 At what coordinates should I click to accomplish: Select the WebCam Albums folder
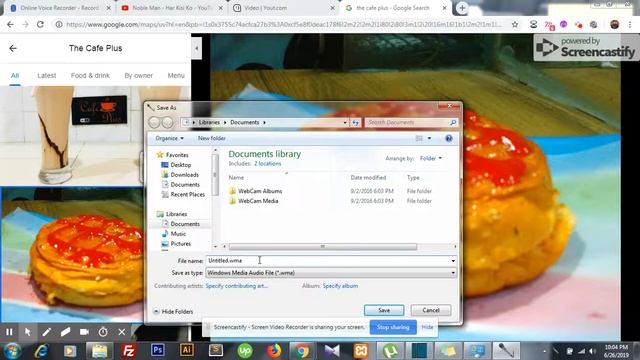point(260,191)
